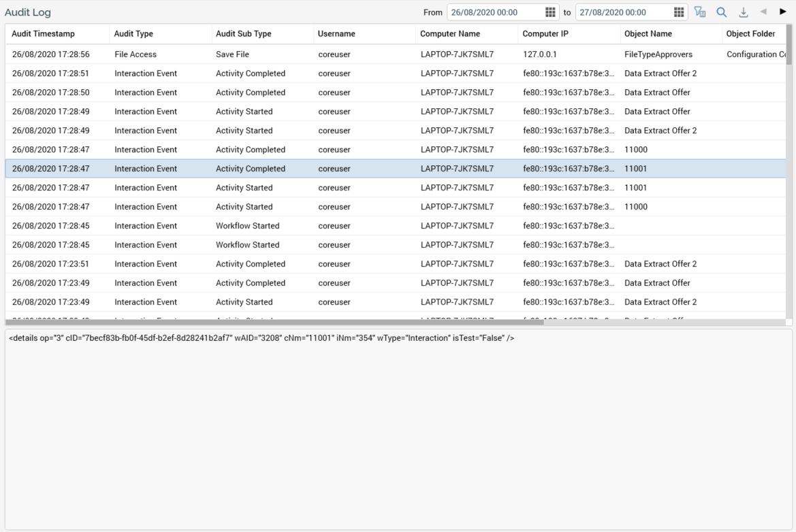Sort by Object Name column header
Screen dimensions: 796x532
(648, 34)
